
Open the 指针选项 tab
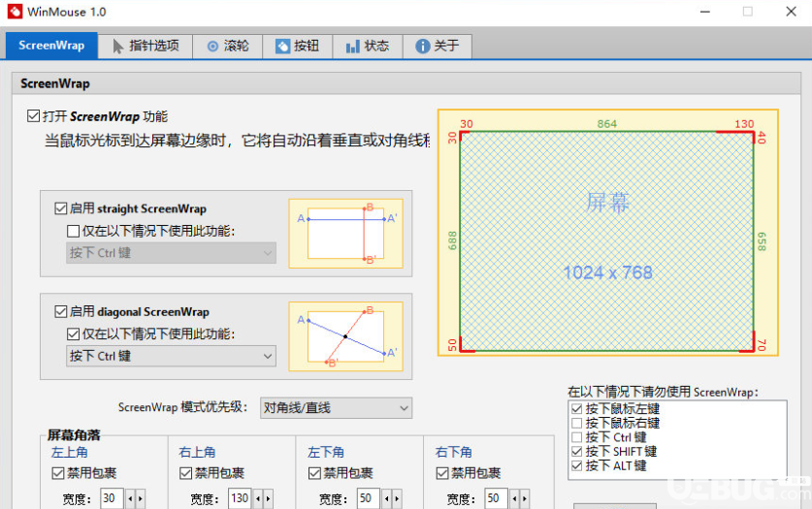[146, 46]
